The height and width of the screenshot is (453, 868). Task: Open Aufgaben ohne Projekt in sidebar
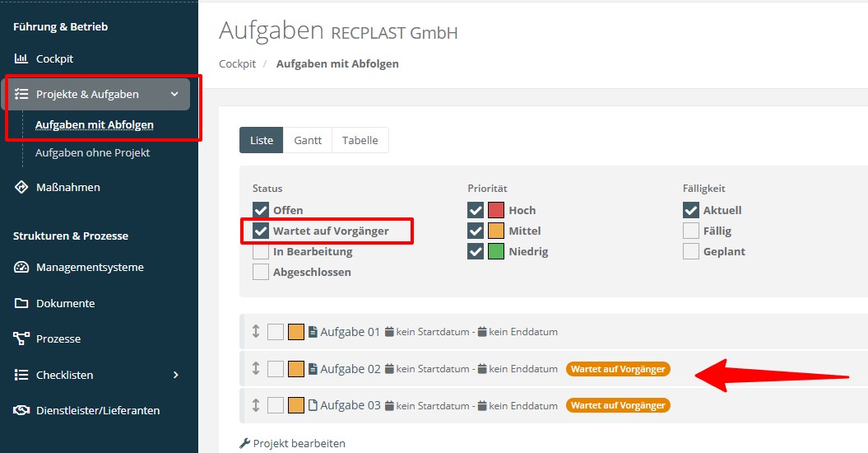[x=92, y=153]
